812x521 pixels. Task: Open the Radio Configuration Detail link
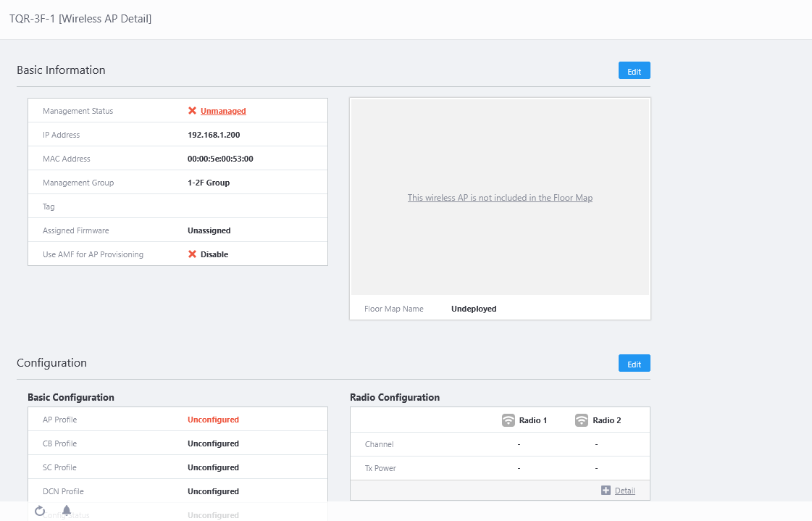tap(625, 491)
